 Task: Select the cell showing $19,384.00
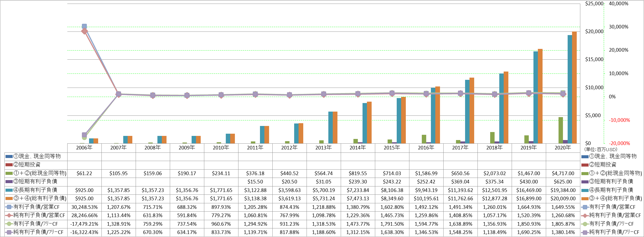pos(563,190)
